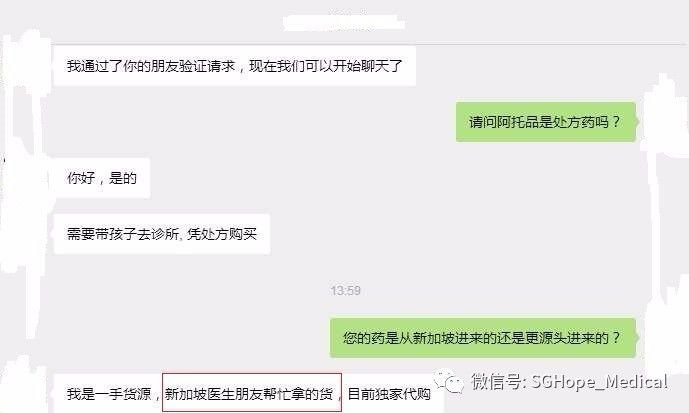Open redacted avatar beside the 新加坡 question bubble
This screenshot has width=689, height=413.
(x=668, y=337)
